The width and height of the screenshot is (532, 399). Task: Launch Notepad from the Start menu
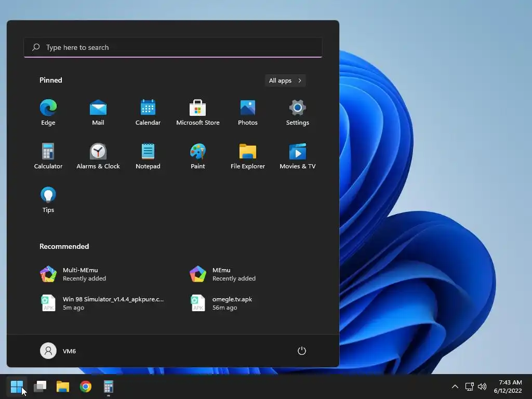(148, 156)
